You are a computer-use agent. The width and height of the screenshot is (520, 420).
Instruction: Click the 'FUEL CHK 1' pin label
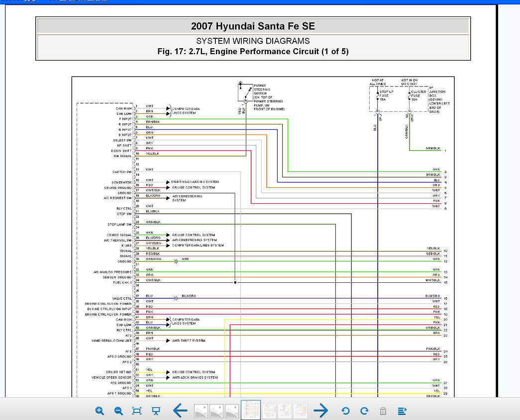coord(122,282)
